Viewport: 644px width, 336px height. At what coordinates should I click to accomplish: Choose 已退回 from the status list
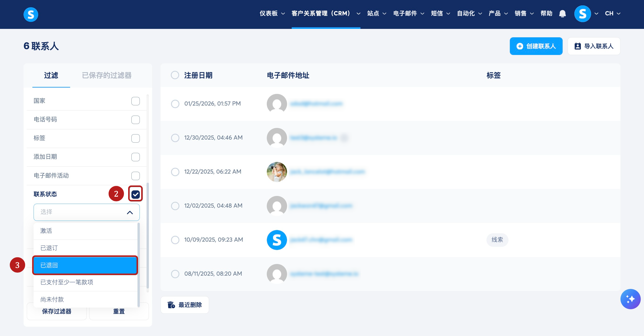coord(85,265)
